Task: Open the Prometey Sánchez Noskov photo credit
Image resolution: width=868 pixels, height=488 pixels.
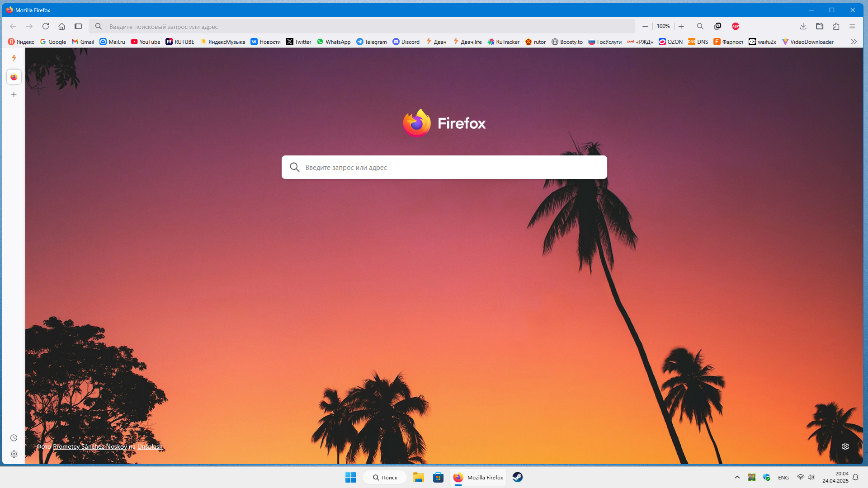Action: coord(90,446)
